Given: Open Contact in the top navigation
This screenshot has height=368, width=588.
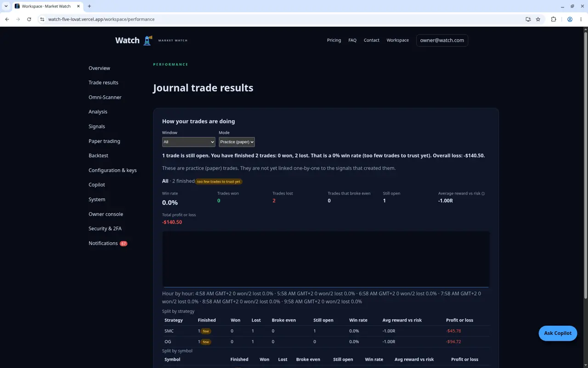Looking at the screenshot, I should coord(372,40).
